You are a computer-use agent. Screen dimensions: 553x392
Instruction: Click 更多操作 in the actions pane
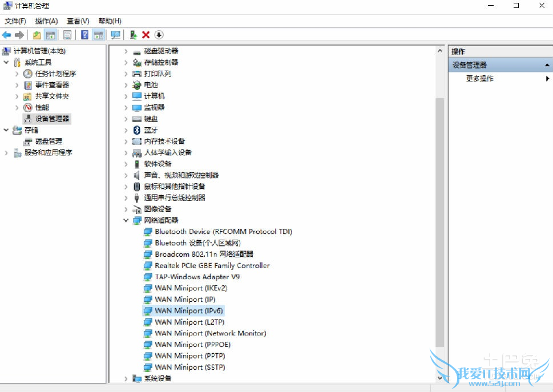[480, 79]
